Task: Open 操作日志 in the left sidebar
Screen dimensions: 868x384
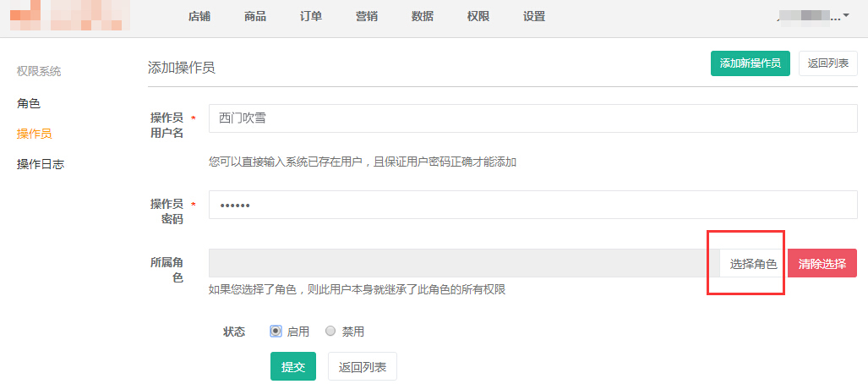Action: (x=41, y=164)
